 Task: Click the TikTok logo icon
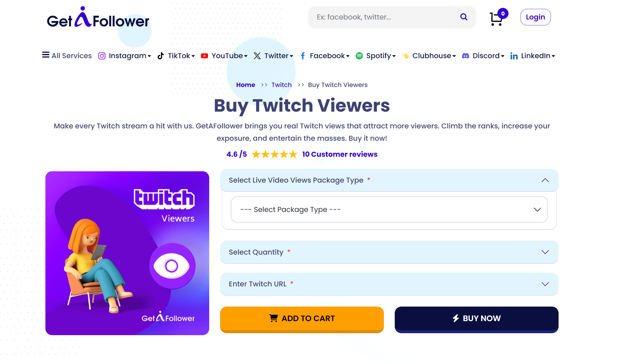pyautogui.click(x=161, y=56)
